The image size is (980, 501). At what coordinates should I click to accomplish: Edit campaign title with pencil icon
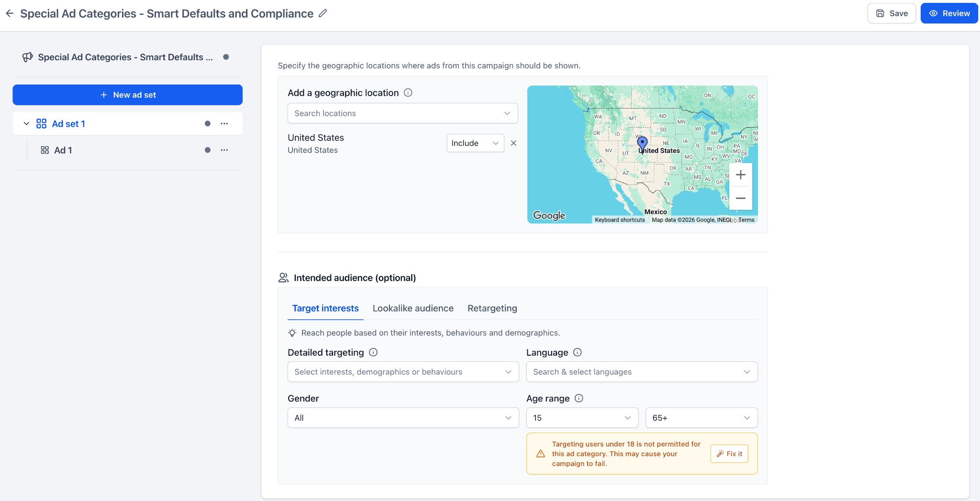[x=323, y=13]
